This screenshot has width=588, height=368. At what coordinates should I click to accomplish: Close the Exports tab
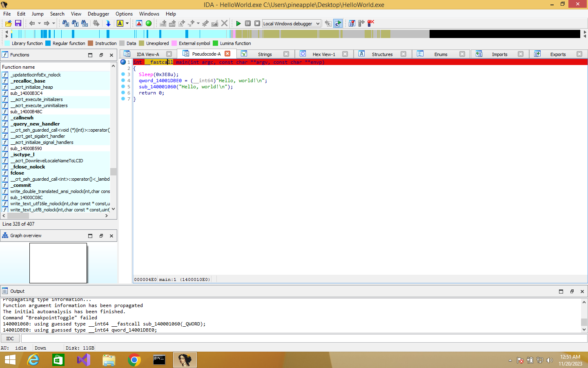click(x=579, y=54)
